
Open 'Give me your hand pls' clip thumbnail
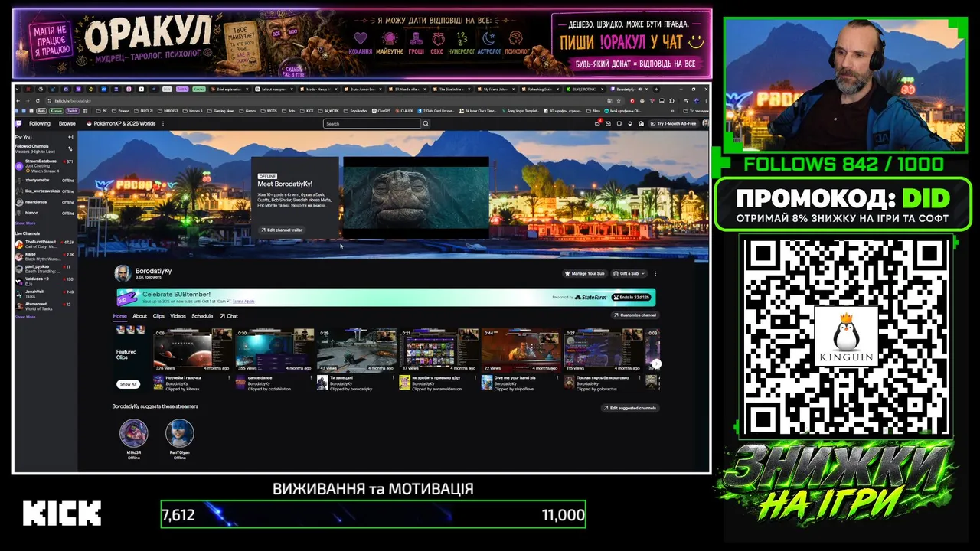[521, 350]
